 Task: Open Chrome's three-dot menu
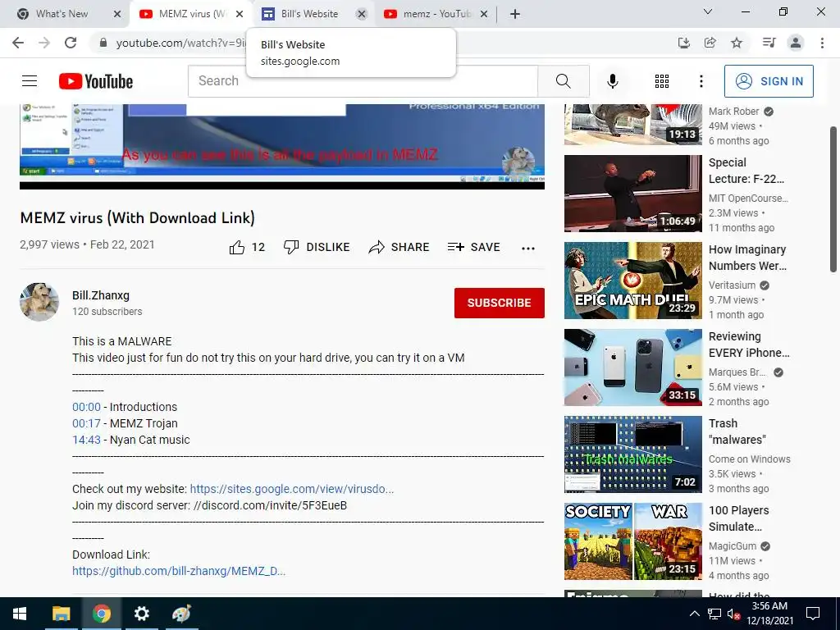pos(822,43)
